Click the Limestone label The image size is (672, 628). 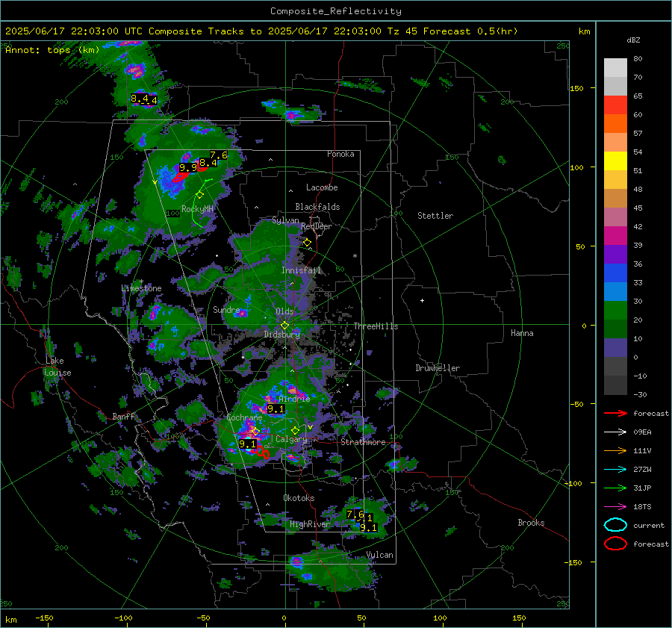[141, 288]
